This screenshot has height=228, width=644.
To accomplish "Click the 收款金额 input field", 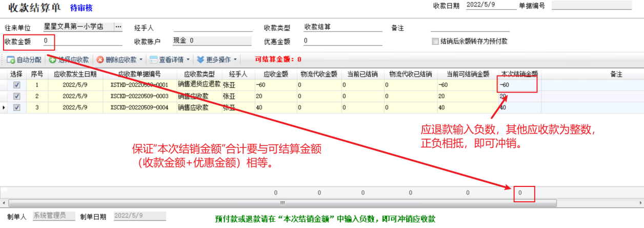I will pos(82,41).
